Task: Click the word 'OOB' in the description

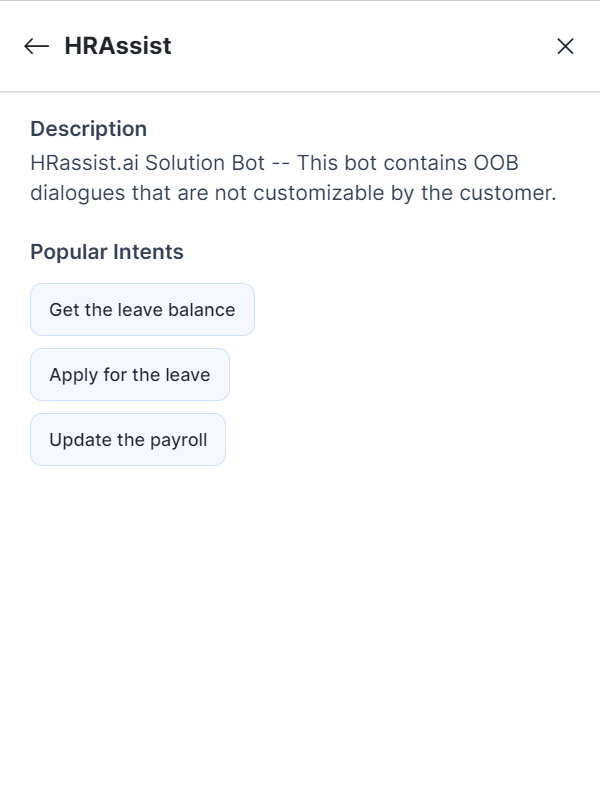Action: coord(494,163)
